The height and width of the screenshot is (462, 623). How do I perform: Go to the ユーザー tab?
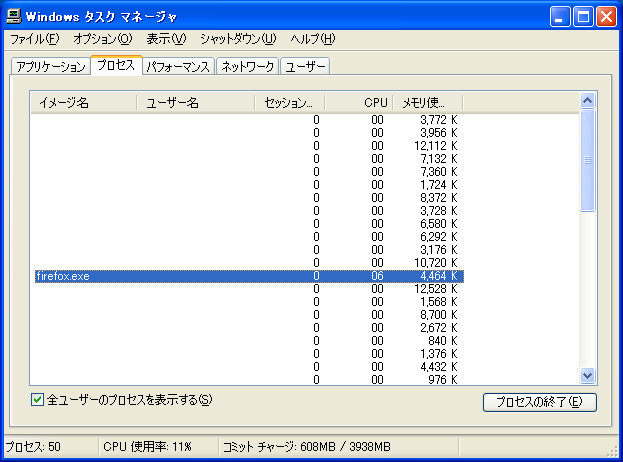[305, 66]
